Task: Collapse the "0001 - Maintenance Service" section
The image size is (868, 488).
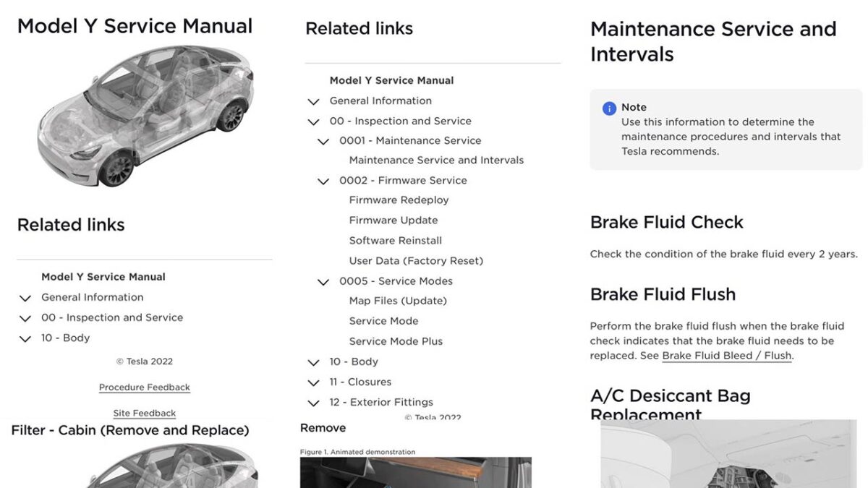Action: pos(323,141)
